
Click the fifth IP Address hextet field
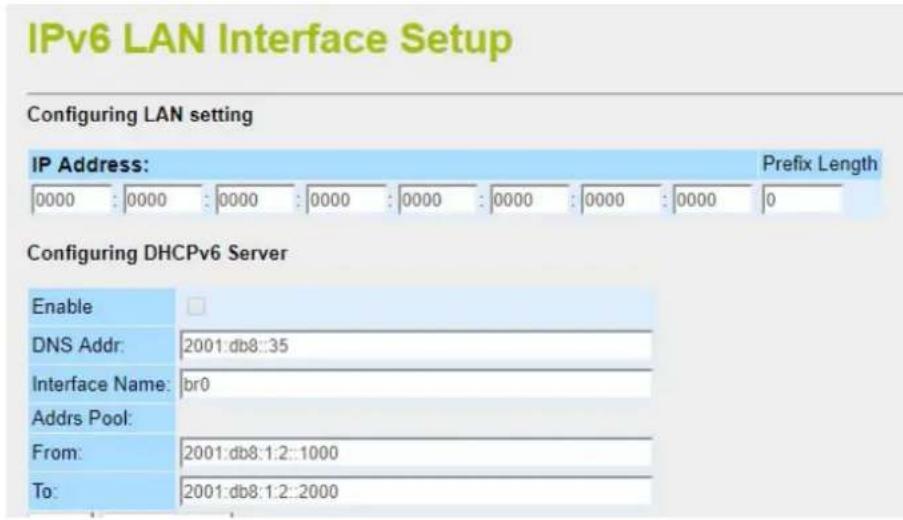438,200
